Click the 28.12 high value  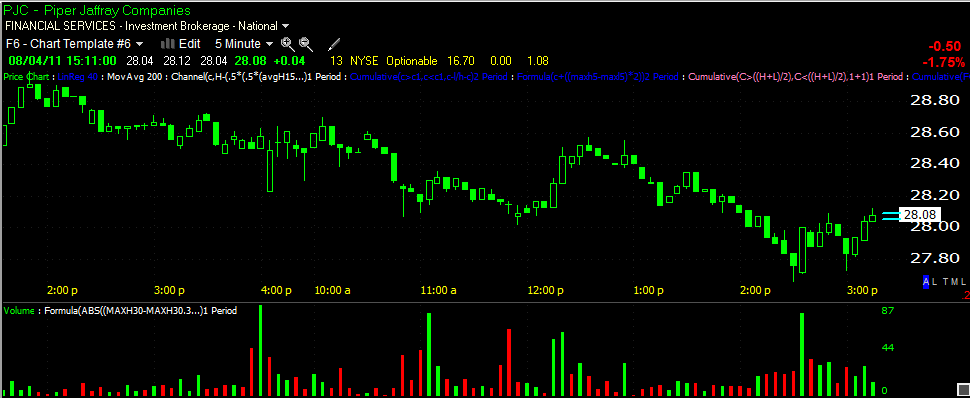(x=177, y=61)
